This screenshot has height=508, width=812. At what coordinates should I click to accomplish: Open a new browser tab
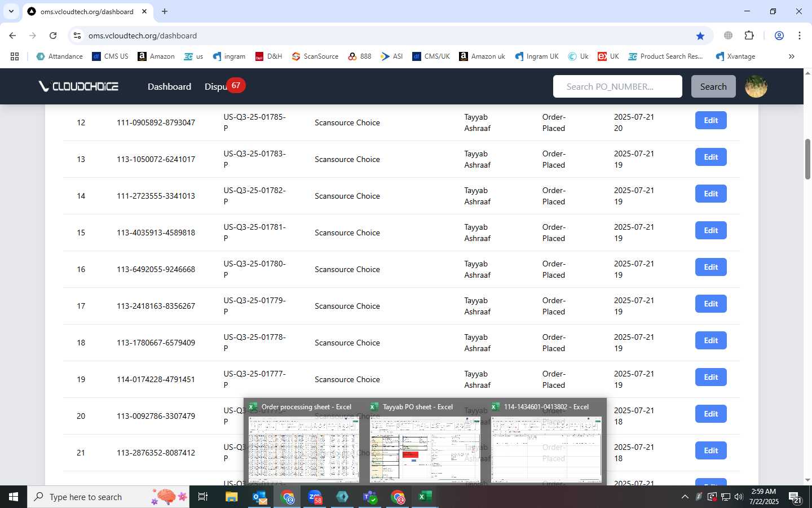tap(165, 11)
